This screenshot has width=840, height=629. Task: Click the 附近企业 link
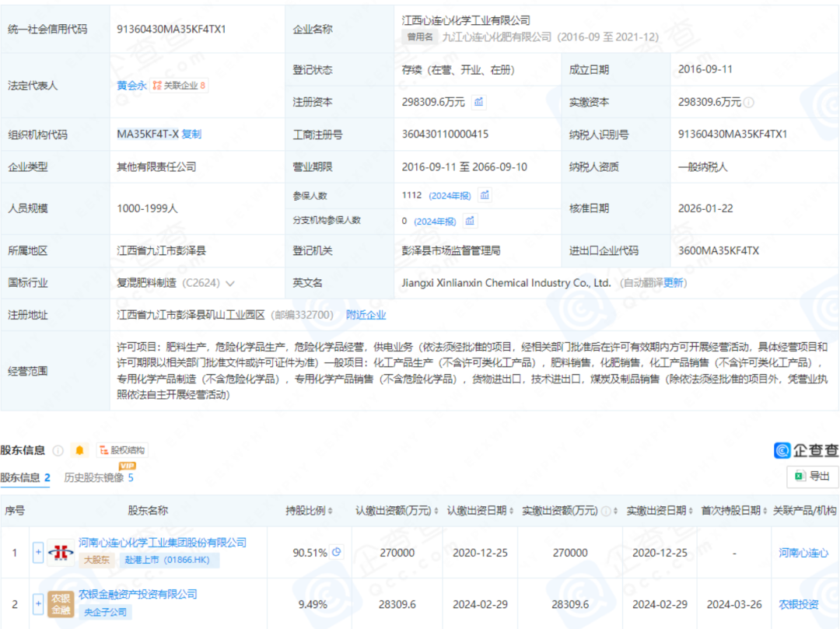click(x=365, y=316)
